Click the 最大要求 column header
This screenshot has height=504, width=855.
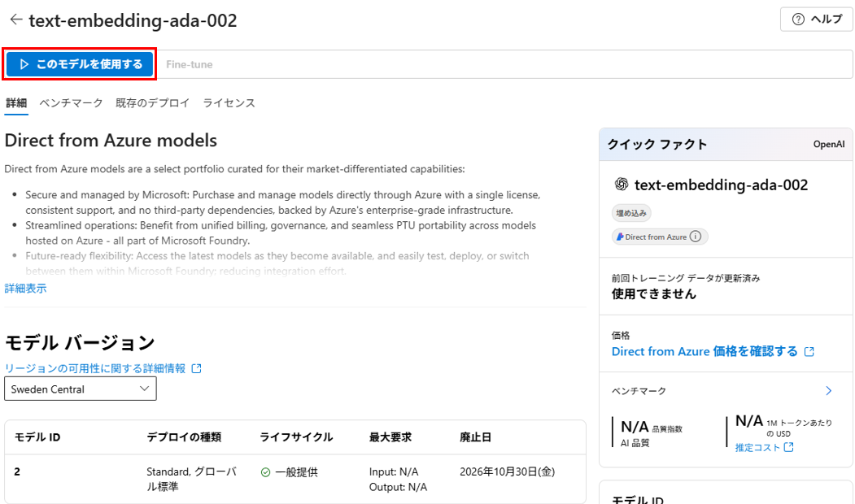pos(390,437)
